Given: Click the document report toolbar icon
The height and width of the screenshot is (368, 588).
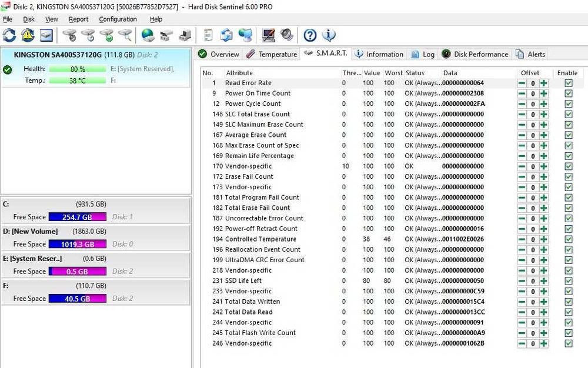Looking at the screenshot, I should click(x=208, y=36).
